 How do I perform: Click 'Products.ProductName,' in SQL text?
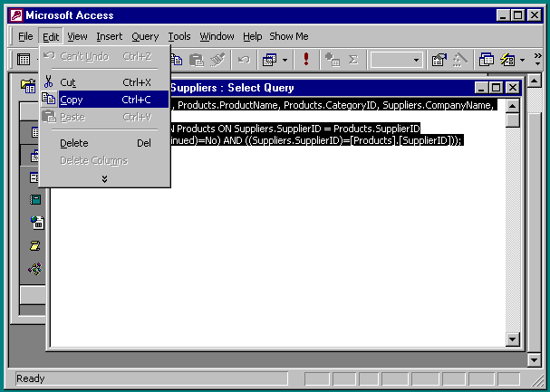click(x=227, y=105)
